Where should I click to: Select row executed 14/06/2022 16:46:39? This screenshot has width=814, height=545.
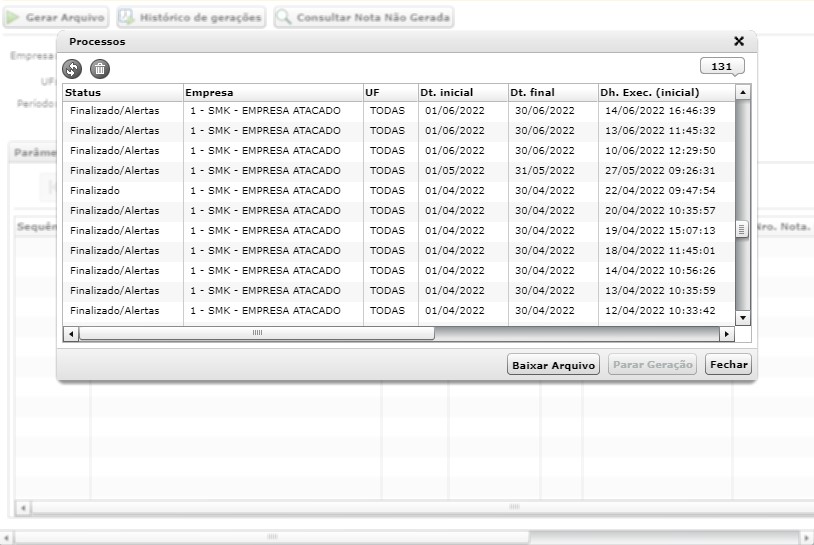[x=399, y=111]
